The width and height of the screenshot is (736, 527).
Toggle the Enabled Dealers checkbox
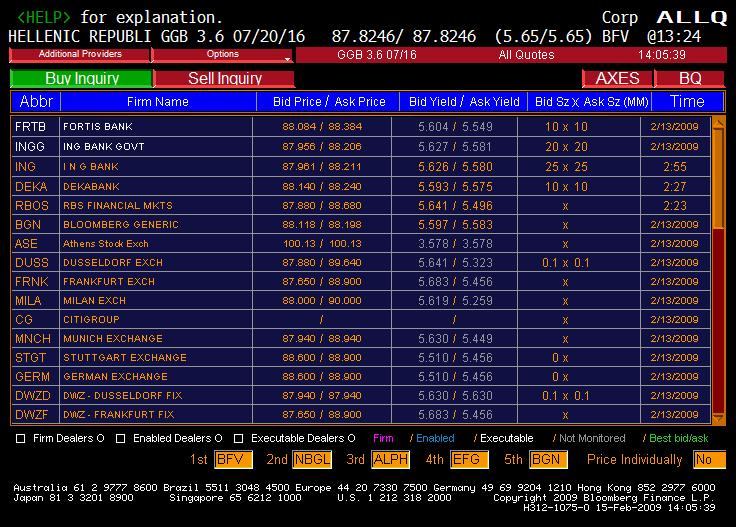(121, 439)
